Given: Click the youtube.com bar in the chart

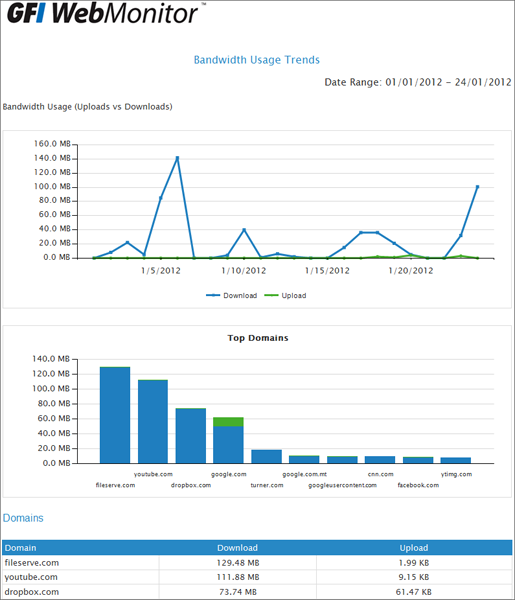Looking at the screenshot, I should pyautogui.click(x=153, y=421).
